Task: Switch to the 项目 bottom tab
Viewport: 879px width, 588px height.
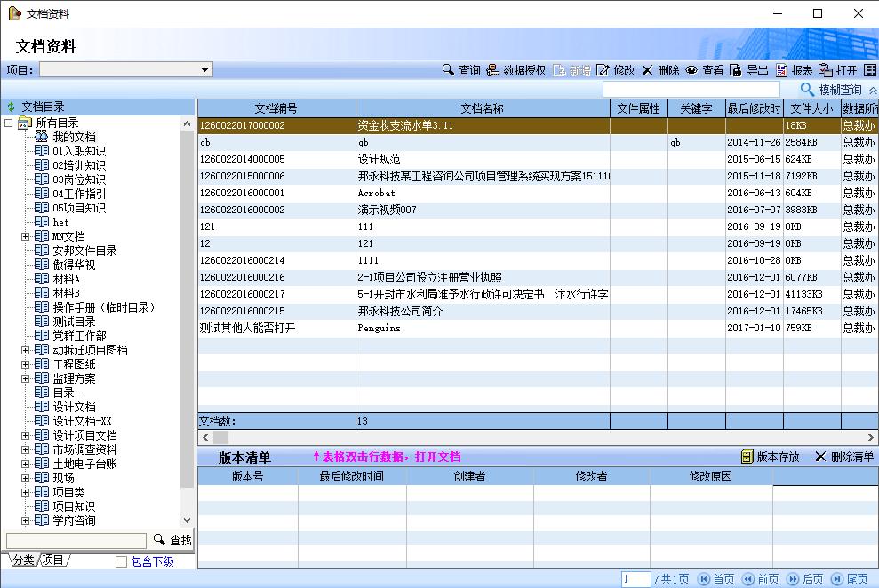Action: (x=53, y=560)
